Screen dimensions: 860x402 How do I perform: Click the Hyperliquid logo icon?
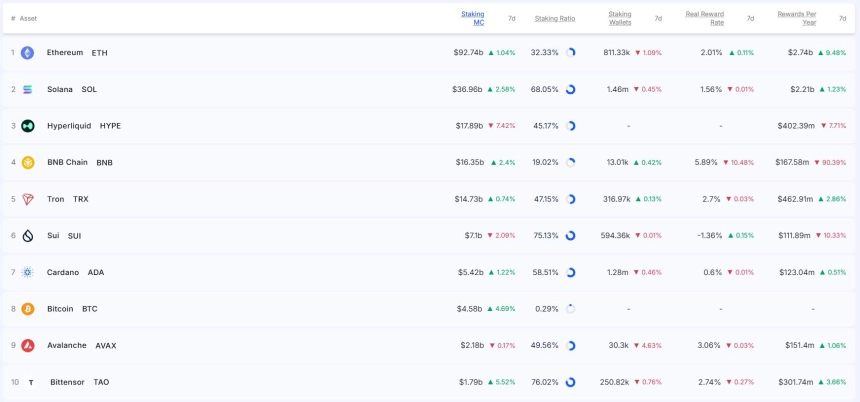pos(27,126)
